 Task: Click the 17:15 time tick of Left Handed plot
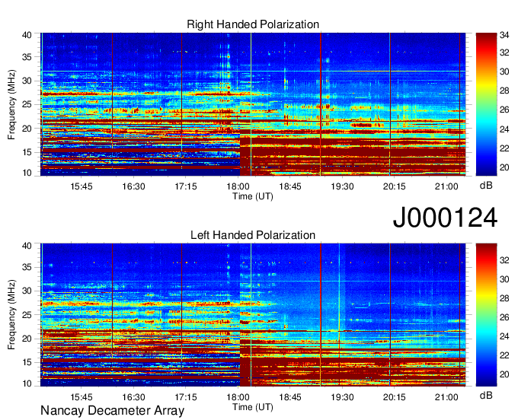point(186,397)
